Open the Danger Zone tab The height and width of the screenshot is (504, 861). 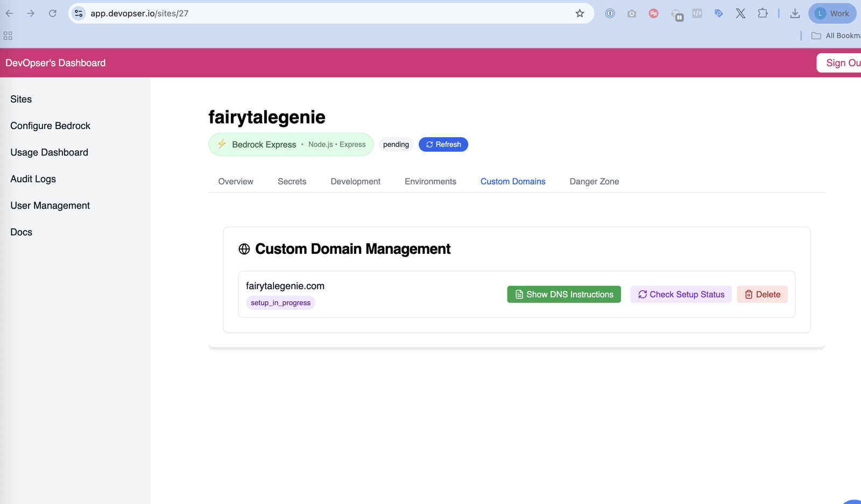point(594,181)
